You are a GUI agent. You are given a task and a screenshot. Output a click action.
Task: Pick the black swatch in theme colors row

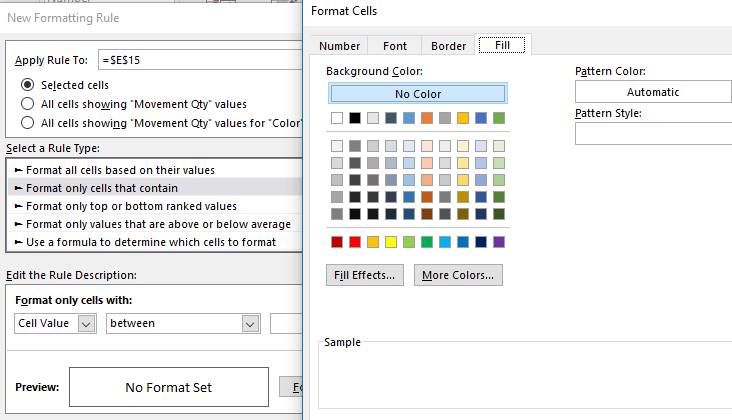355,119
